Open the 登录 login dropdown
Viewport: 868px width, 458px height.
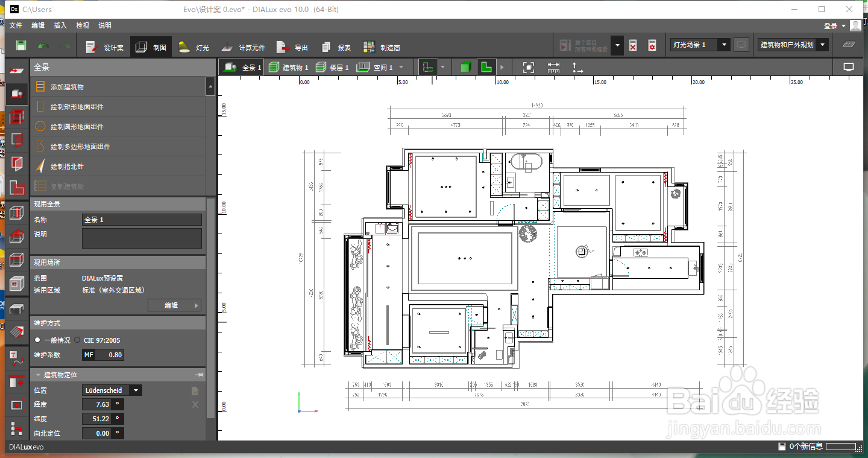point(834,26)
